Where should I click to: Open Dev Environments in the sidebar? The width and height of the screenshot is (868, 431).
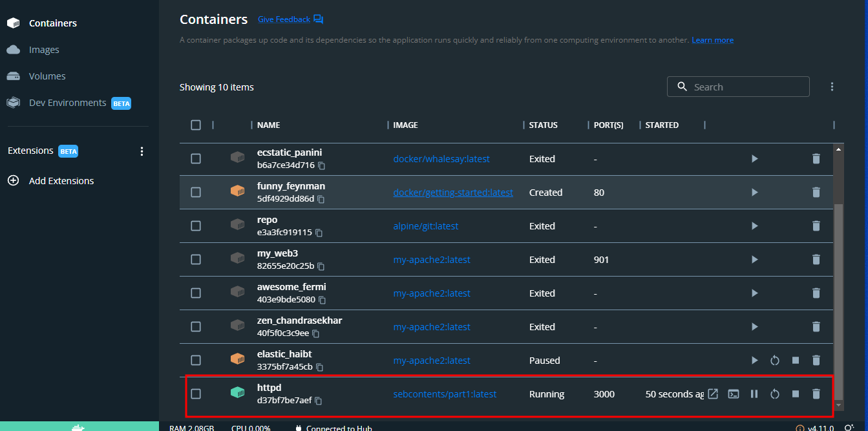[69, 103]
